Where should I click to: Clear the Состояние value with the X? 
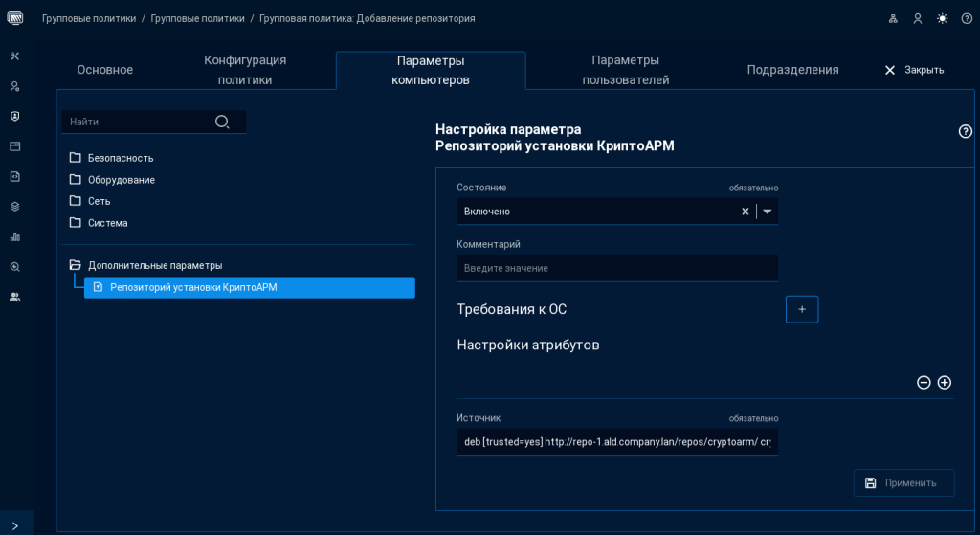tap(745, 212)
